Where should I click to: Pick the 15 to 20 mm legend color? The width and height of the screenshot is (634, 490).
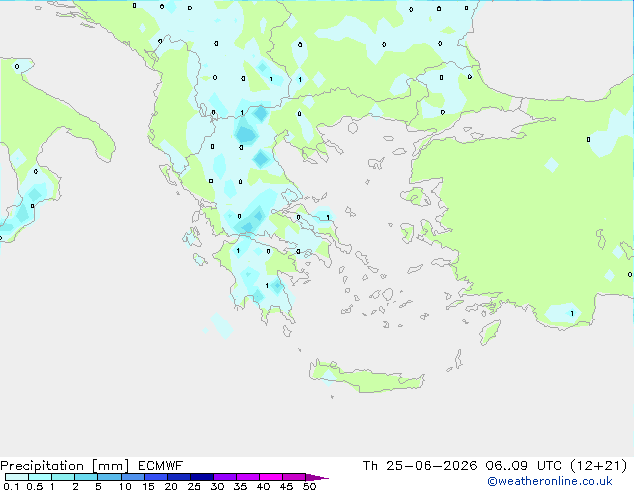tap(156, 477)
